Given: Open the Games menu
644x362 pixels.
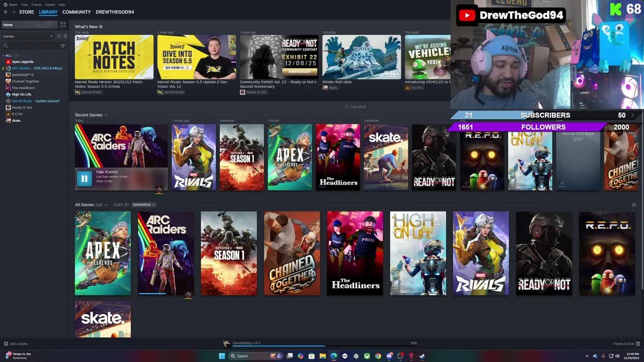Looking at the screenshot, I should [x=50, y=5].
